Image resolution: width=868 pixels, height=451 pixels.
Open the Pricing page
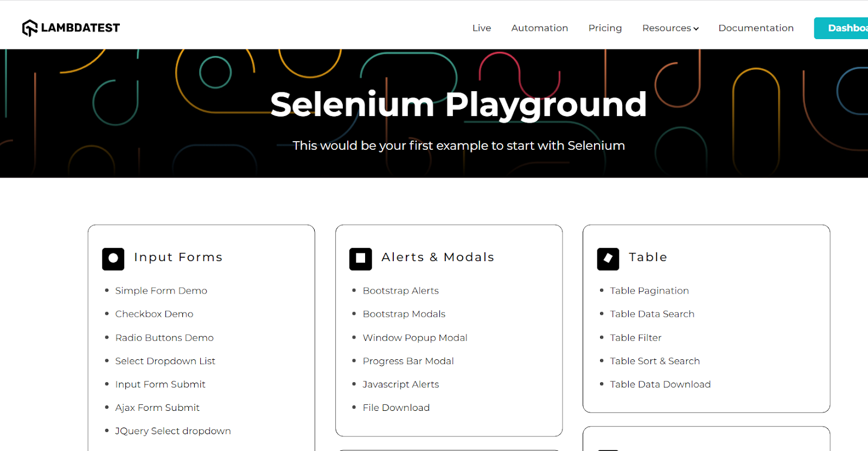tap(605, 28)
